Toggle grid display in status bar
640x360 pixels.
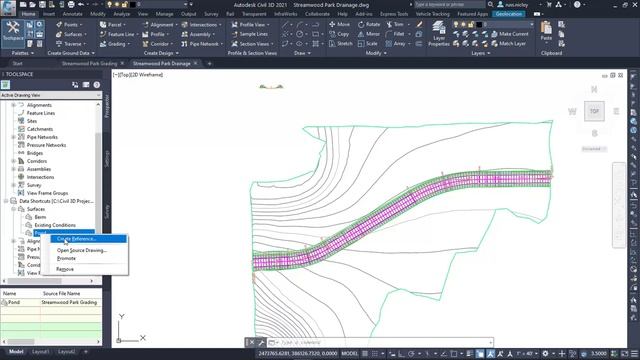365,353
